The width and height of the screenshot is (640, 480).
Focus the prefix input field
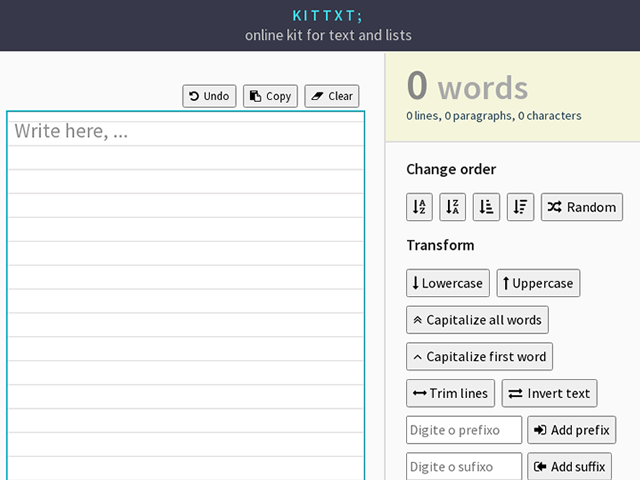point(464,430)
